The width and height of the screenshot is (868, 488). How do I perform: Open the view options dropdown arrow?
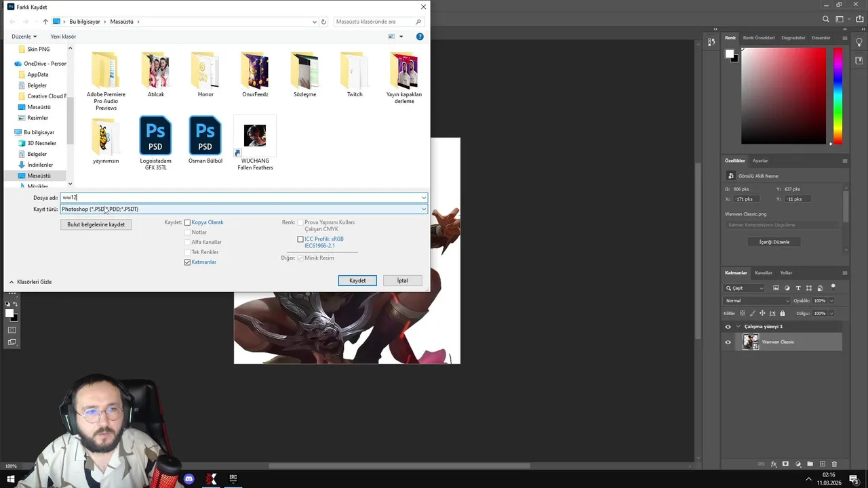click(x=401, y=37)
